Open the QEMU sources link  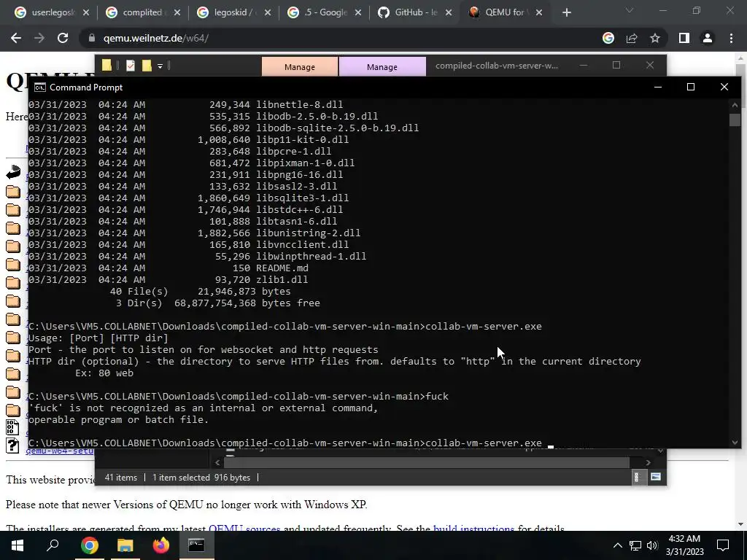click(244, 529)
